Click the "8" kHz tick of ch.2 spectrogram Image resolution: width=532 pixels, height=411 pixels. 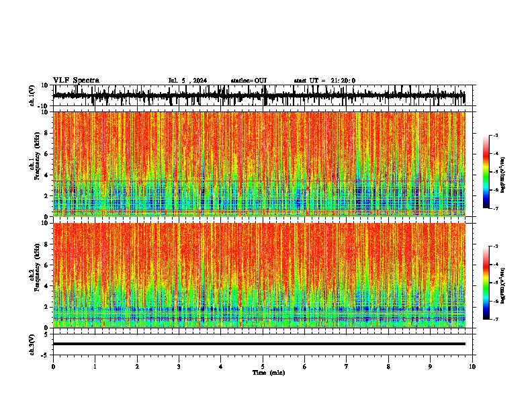46,244
